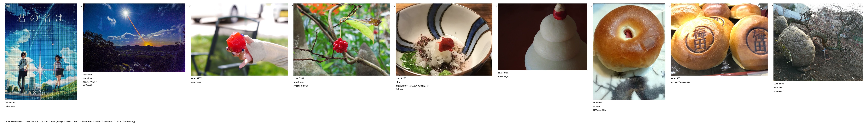
Task: Click arrow before the red berries photo
Action: coord(290,6)
